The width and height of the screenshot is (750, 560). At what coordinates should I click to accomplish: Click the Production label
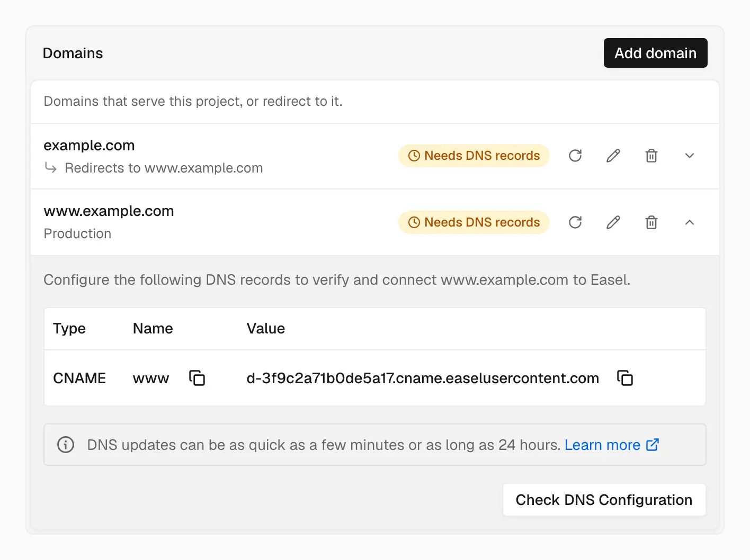(x=77, y=233)
